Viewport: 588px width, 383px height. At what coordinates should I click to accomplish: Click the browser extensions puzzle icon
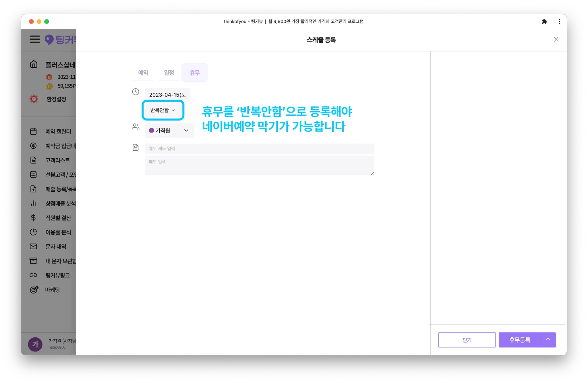click(544, 22)
